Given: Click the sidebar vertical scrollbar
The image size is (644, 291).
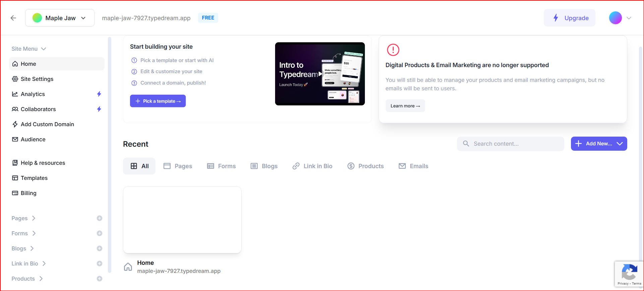Looking at the screenshot, I should (x=109, y=154).
